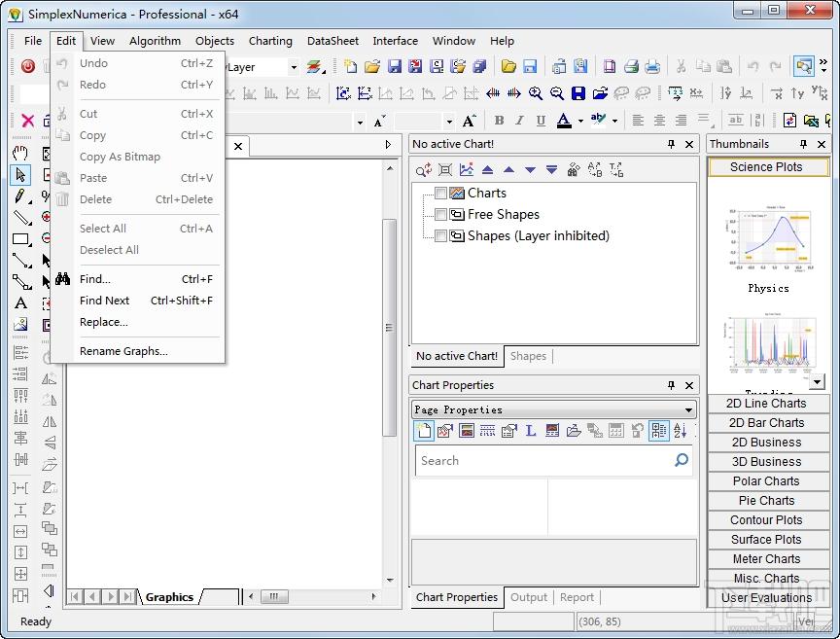Open the Contour Plots category

point(767,520)
